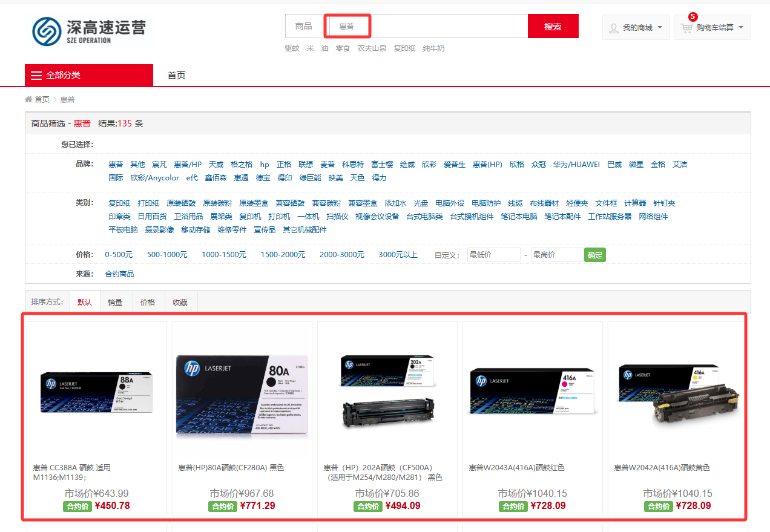Click the 最低价 input field
The height and width of the screenshot is (532, 770).
pos(493,255)
